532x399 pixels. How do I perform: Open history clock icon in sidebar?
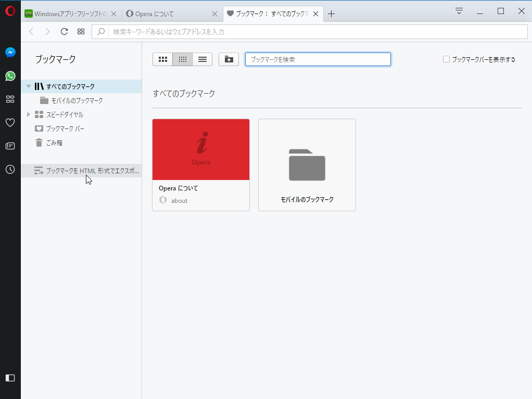(x=10, y=169)
